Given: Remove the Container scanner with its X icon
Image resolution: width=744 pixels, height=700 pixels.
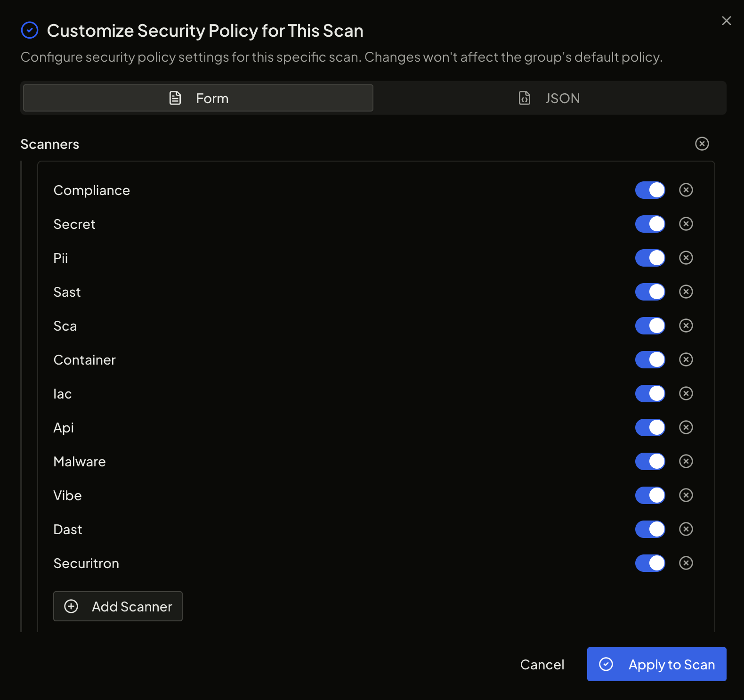Looking at the screenshot, I should [686, 359].
